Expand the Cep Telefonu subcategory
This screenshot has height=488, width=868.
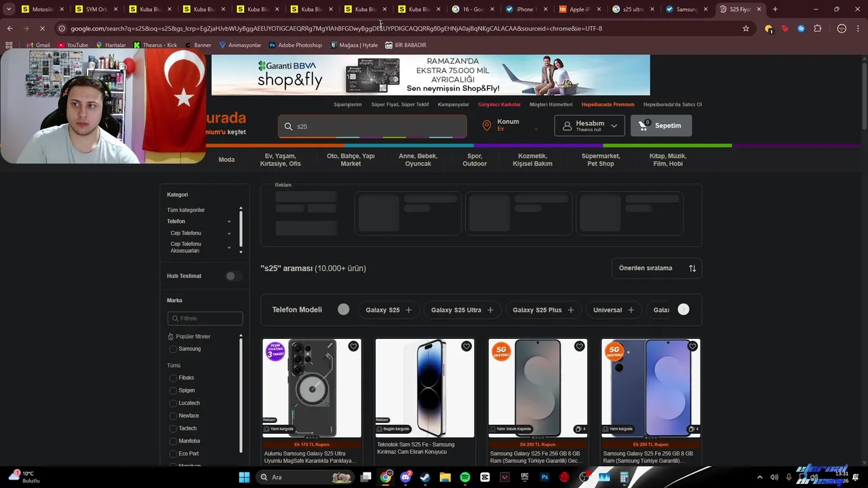[x=229, y=233]
